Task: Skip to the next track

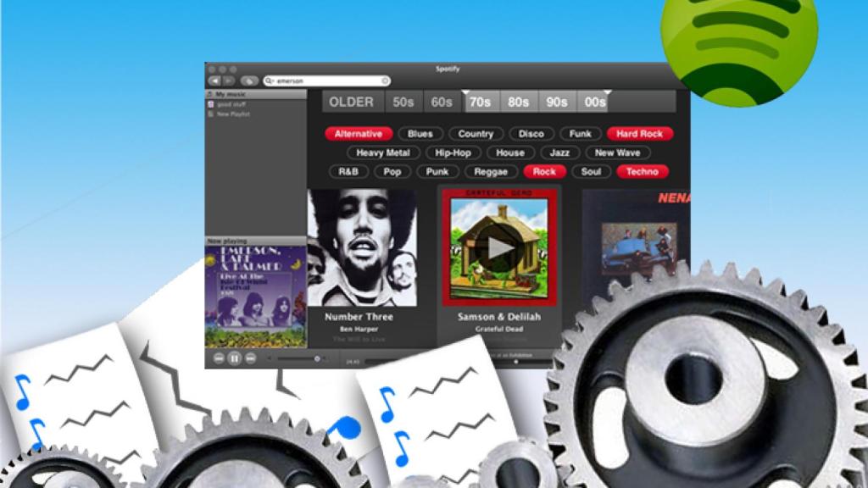Action: 251,358
